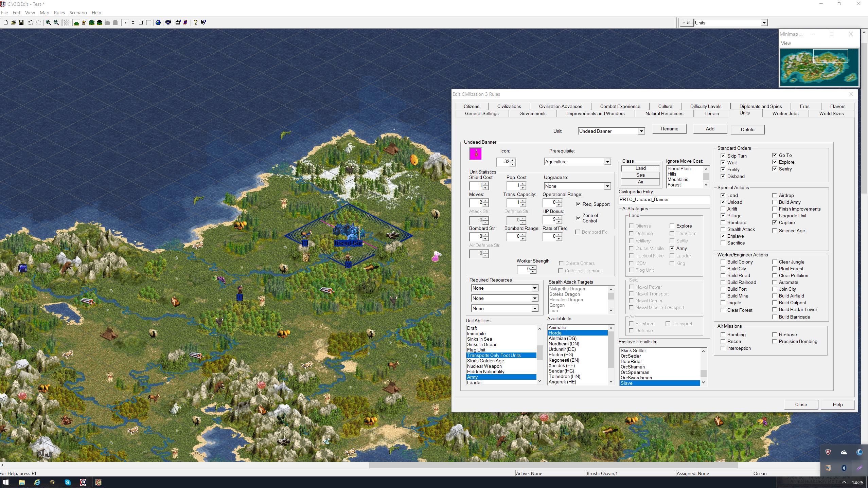Uncheck the Fortify standard order

pos(723,169)
